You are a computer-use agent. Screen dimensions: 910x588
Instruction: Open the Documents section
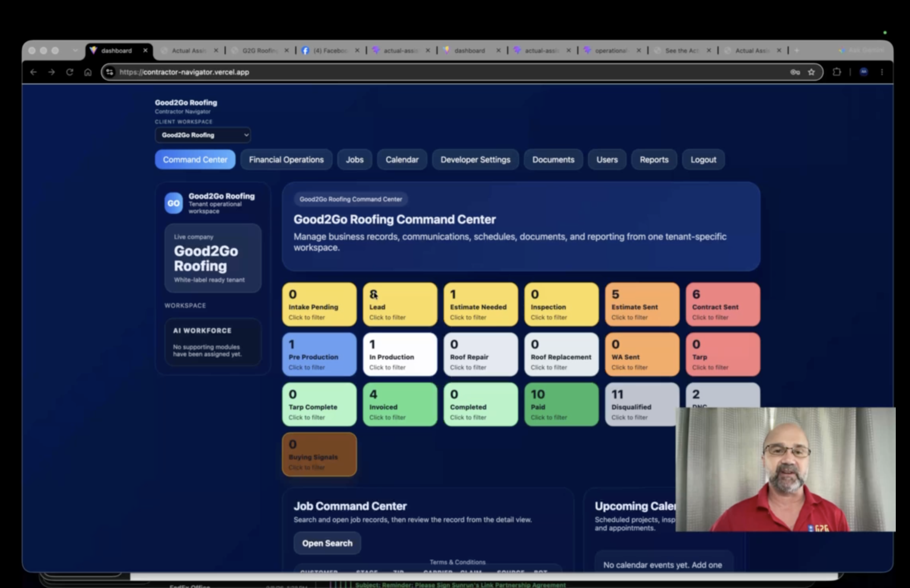click(x=553, y=160)
